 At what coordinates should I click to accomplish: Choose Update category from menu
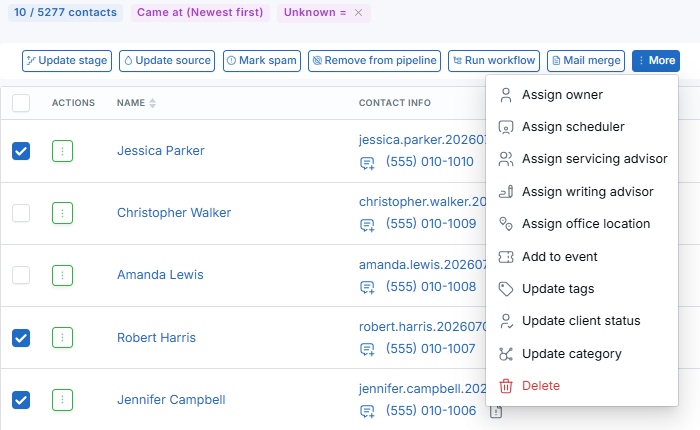[x=582, y=354]
